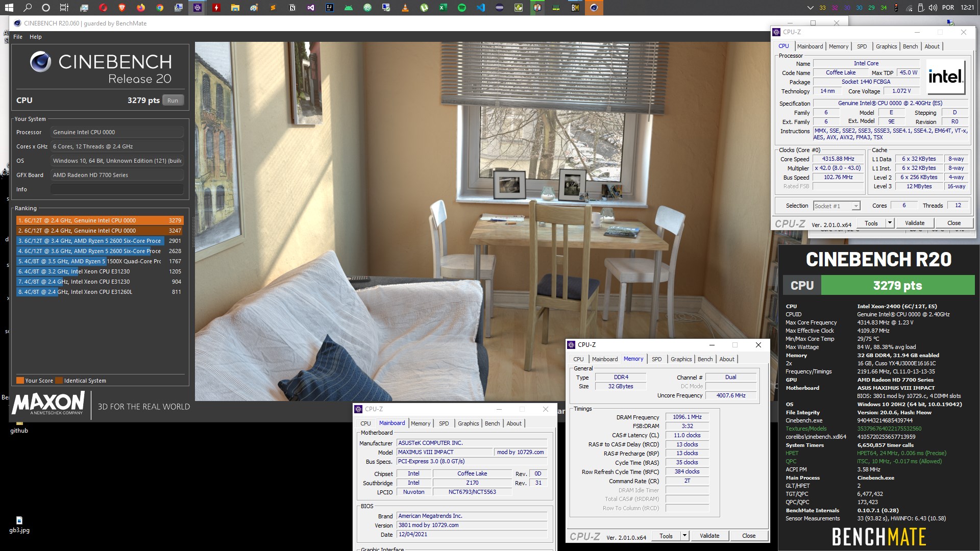Open Visual Studio taskbar icon
980x551 pixels.
311,8
